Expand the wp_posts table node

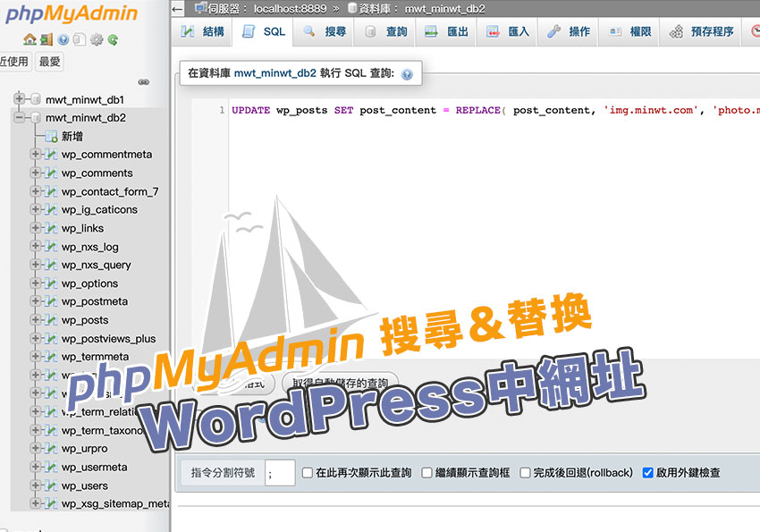point(35,320)
